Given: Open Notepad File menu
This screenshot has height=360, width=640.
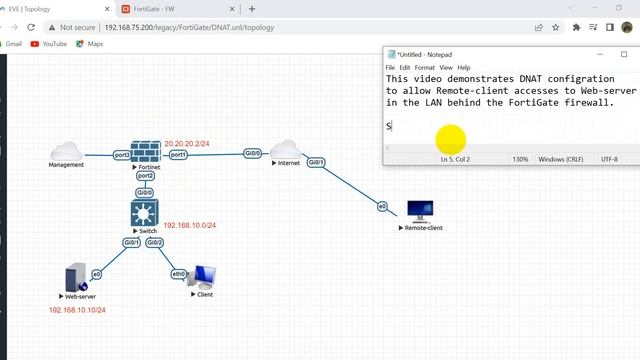Looking at the screenshot, I should (390, 67).
